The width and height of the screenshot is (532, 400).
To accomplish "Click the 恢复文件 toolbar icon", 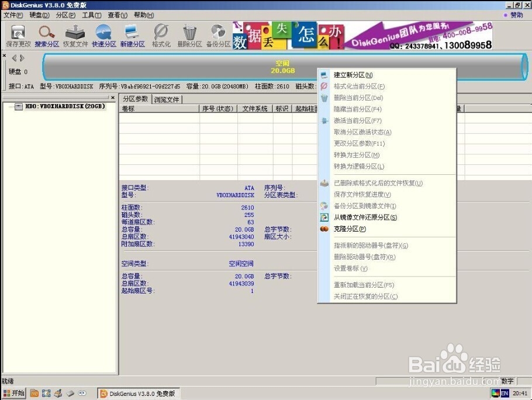I will [75, 36].
